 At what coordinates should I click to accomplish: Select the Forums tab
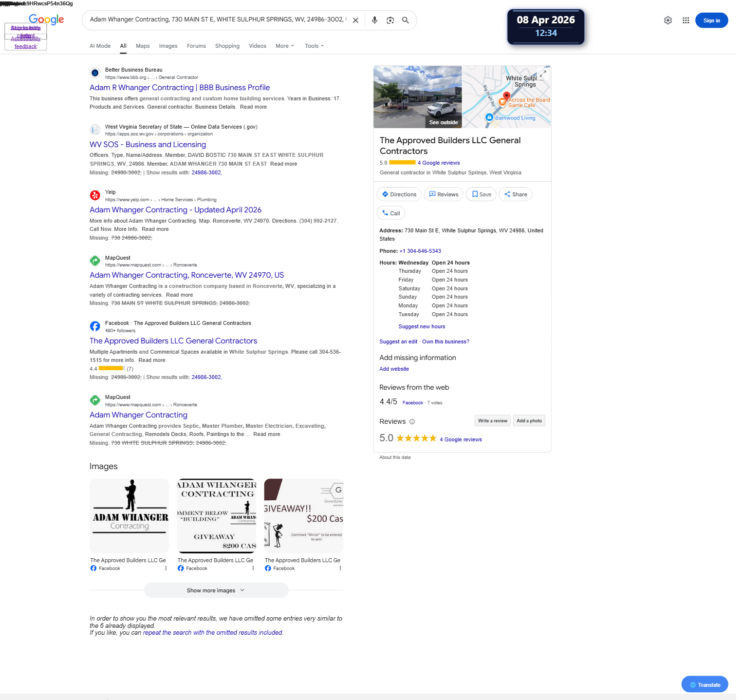pos(196,46)
